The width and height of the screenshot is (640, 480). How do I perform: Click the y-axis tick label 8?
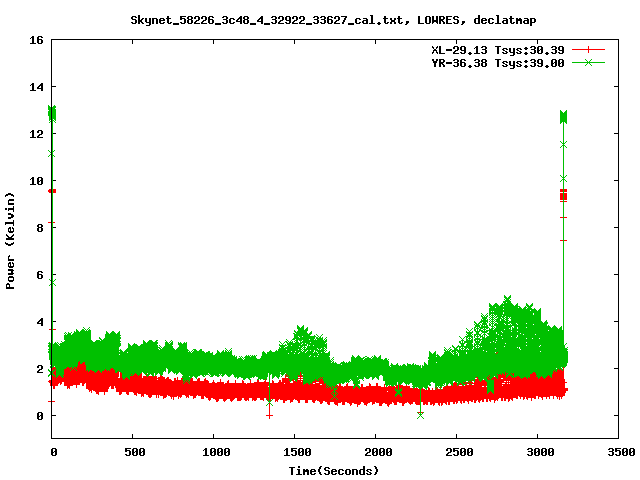click(x=40, y=228)
